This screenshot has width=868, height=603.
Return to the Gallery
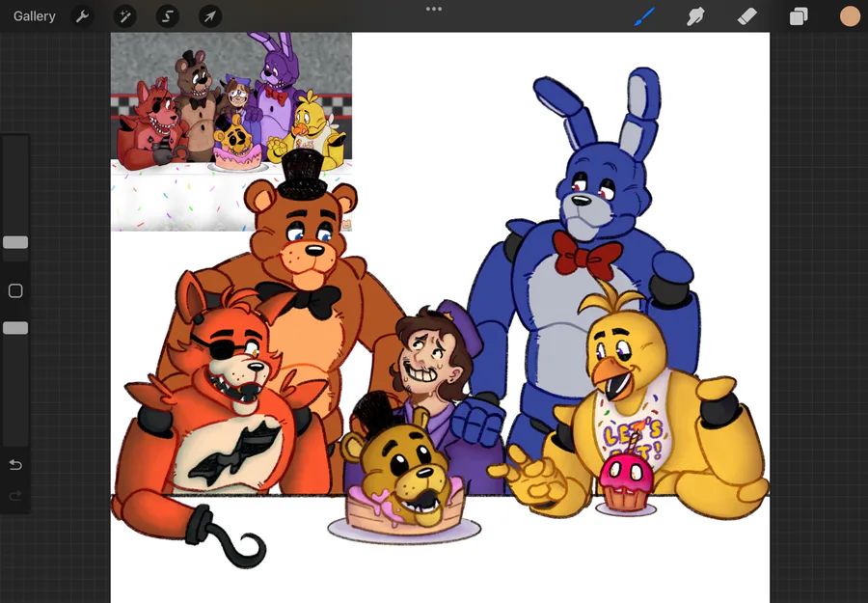point(35,16)
